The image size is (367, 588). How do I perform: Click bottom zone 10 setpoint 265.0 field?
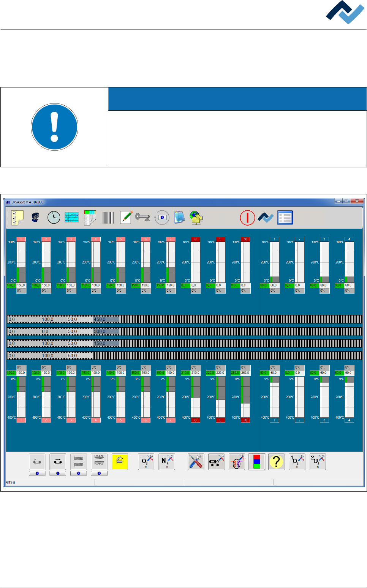click(245, 373)
